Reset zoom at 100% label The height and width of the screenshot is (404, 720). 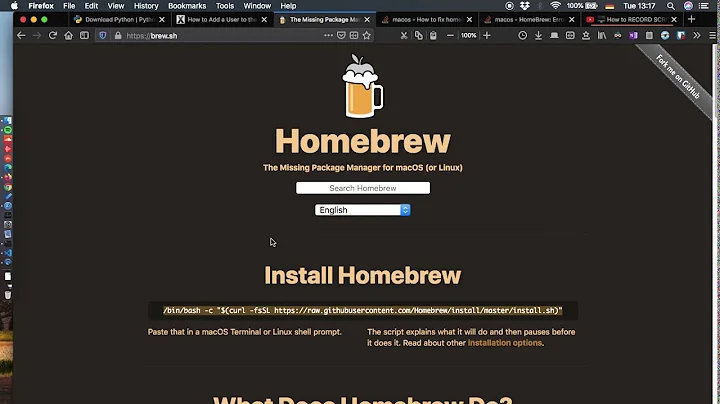click(x=468, y=35)
